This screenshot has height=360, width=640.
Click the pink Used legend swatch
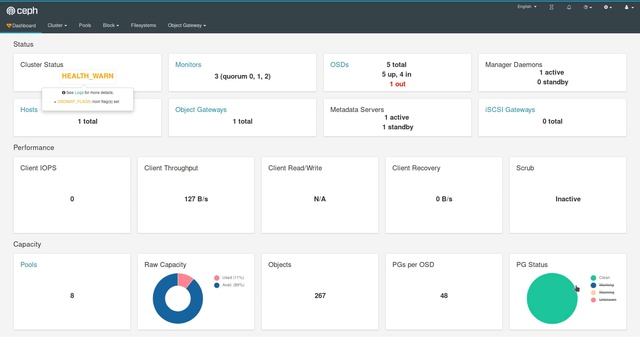click(217, 278)
